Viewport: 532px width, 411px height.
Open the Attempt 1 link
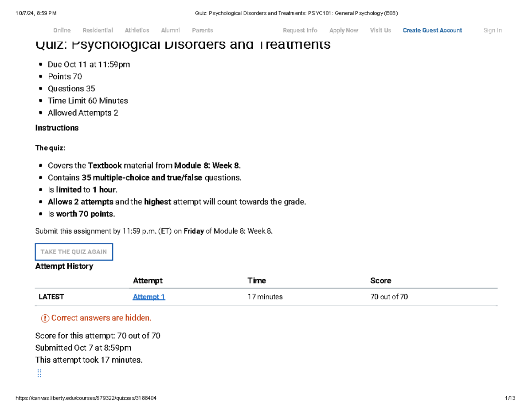[149, 297]
